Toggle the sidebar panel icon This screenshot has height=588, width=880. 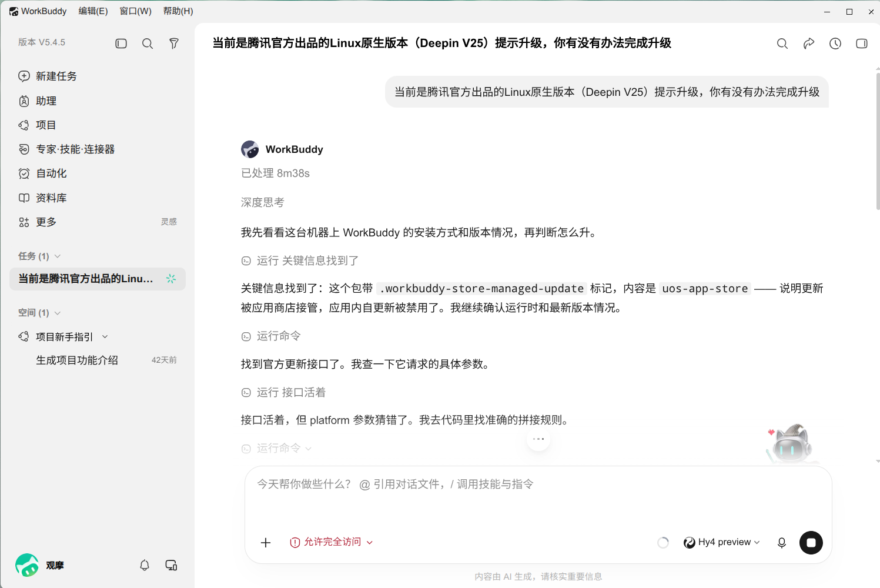(x=121, y=44)
